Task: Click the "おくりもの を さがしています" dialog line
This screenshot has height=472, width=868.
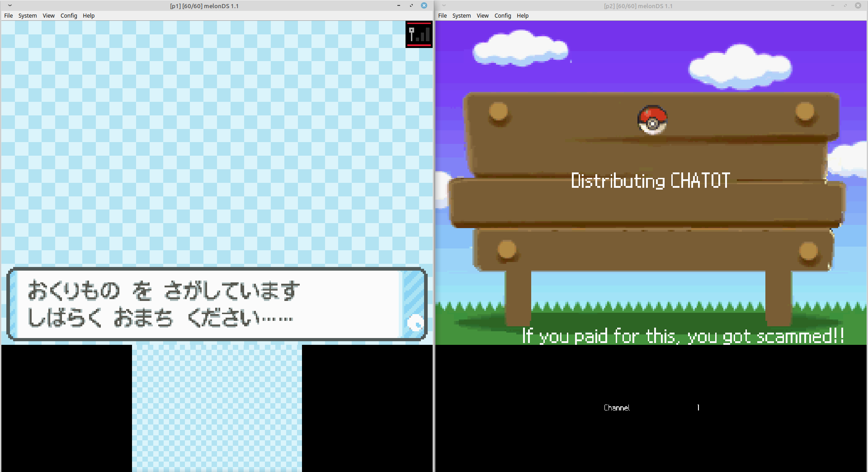Action: (x=164, y=291)
